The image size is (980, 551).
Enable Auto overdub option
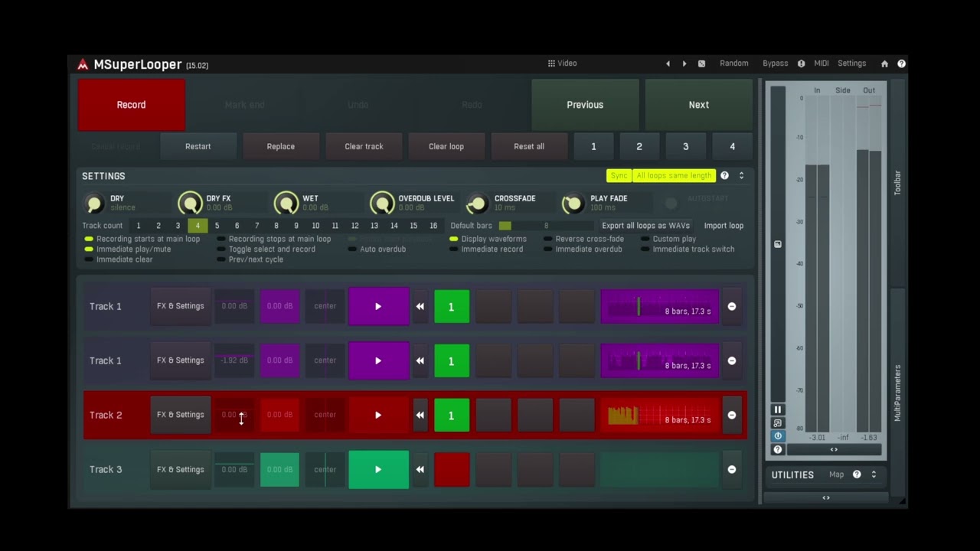coord(377,249)
